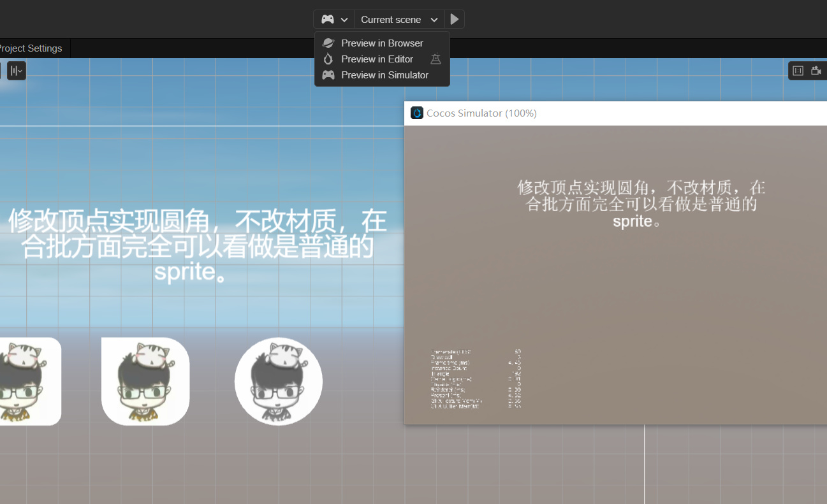The width and height of the screenshot is (827, 504).
Task: Choose Preview in Editor
Action: coord(382,59)
